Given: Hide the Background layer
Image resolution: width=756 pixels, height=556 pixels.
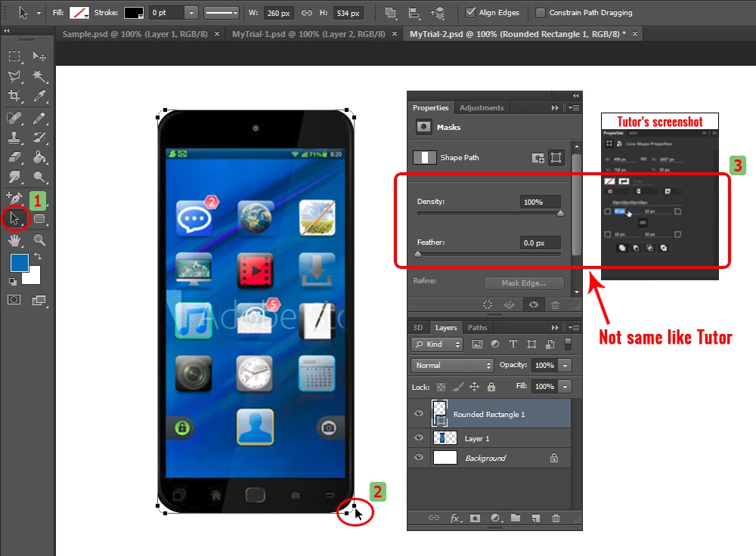Looking at the screenshot, I should tap(419, 457).
